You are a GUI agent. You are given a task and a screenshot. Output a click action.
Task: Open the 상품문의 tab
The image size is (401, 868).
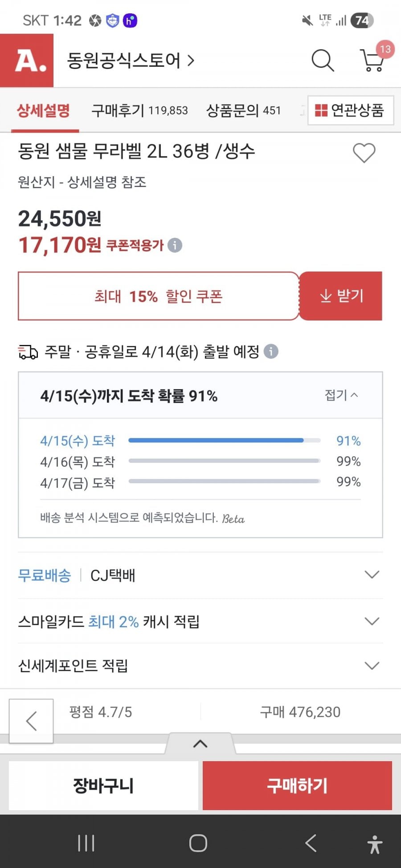[243, 110]
